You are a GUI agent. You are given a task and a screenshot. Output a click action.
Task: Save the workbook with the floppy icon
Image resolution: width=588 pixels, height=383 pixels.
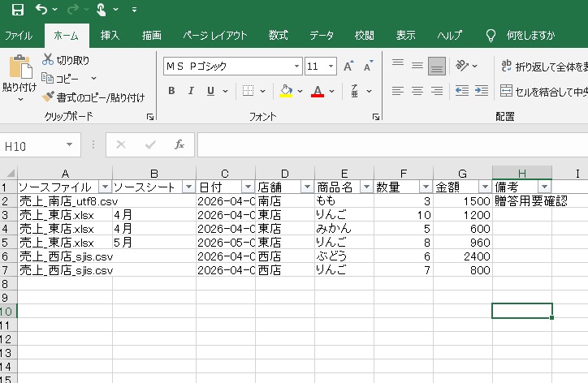click(18, 10)
